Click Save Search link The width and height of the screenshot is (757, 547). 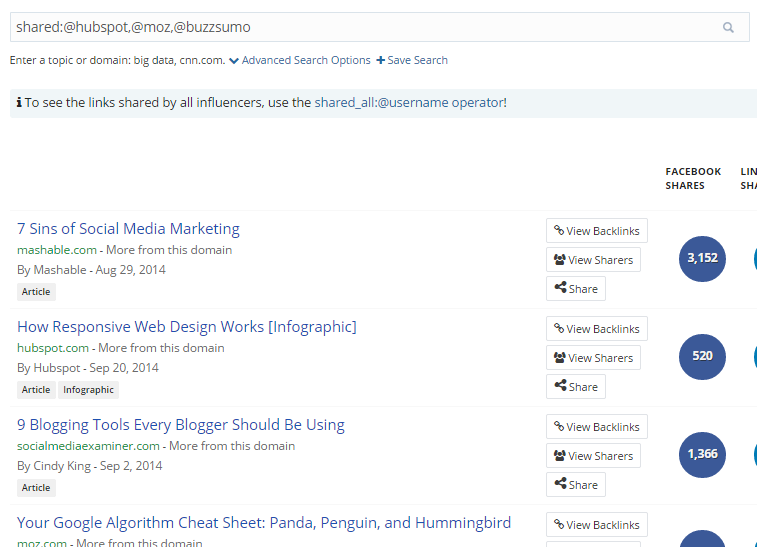(412, 60)
